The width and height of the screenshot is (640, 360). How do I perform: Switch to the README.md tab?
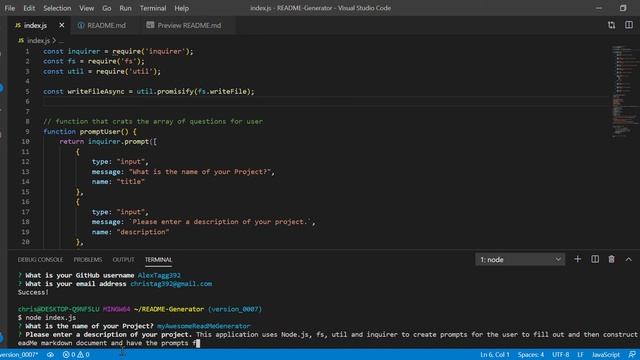106,25
